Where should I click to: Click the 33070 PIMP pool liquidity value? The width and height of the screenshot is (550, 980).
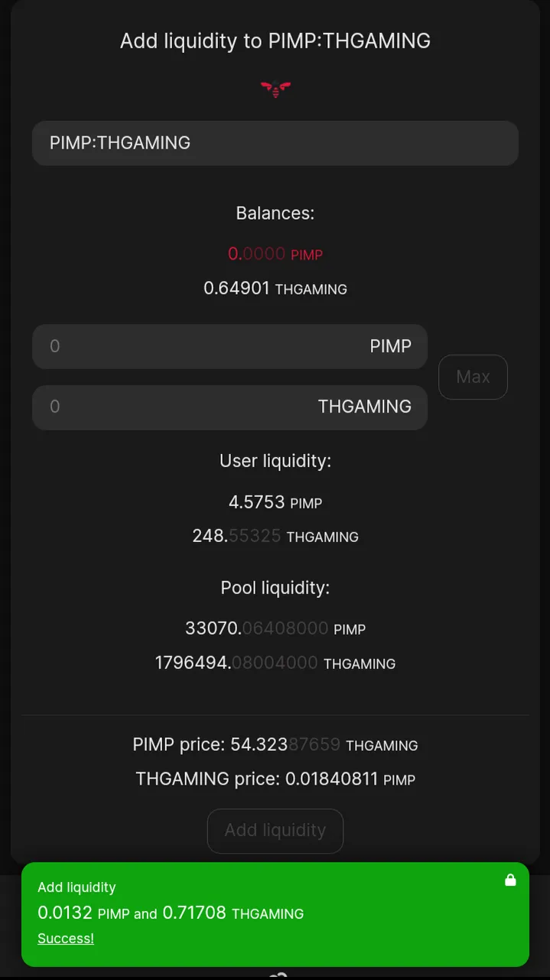[275, 629]
